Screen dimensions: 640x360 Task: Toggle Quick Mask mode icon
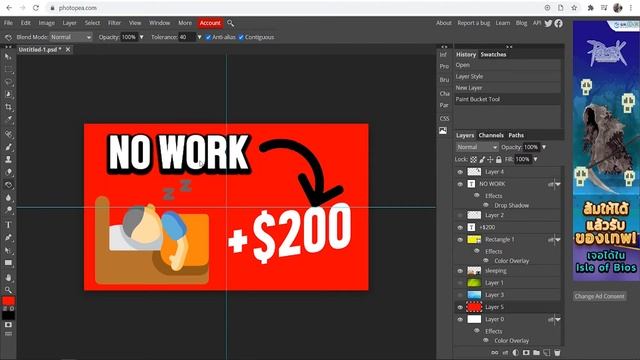click(x=8, y=325)
